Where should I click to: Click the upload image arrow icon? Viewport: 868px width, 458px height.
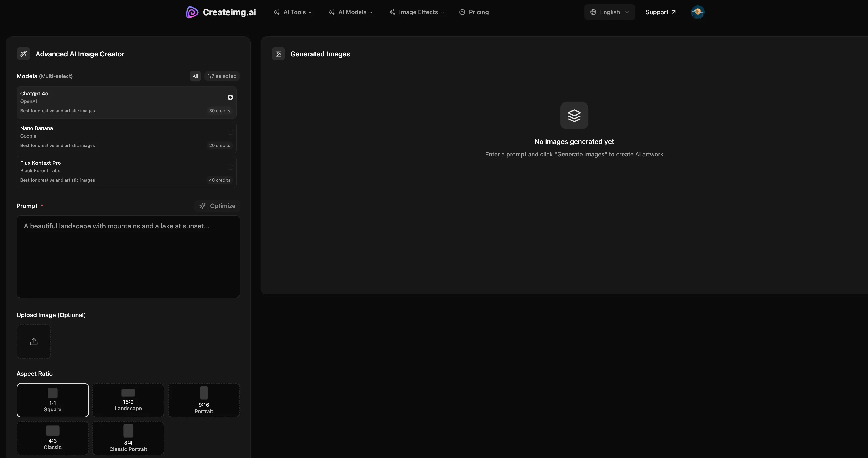point(34,341)
